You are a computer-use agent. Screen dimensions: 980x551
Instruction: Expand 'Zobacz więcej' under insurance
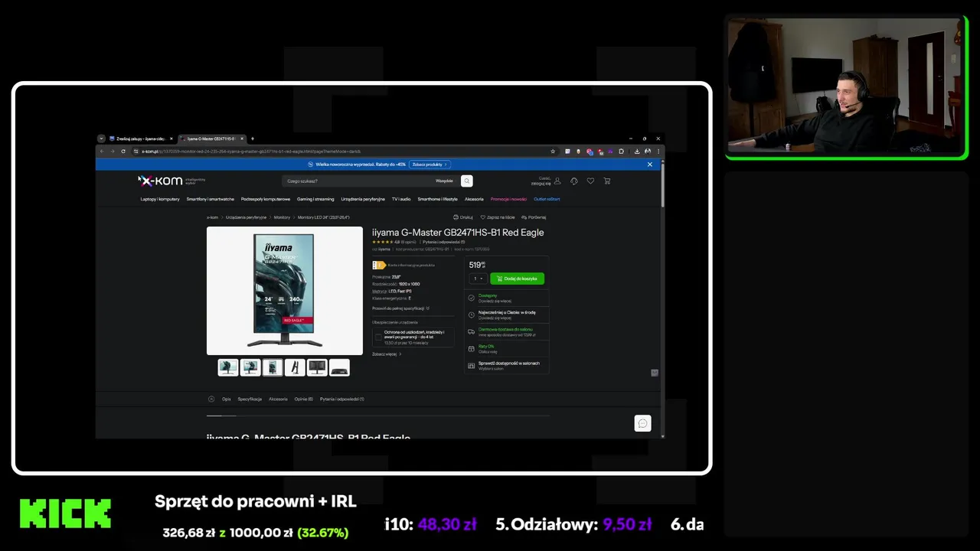pos(387,354)
